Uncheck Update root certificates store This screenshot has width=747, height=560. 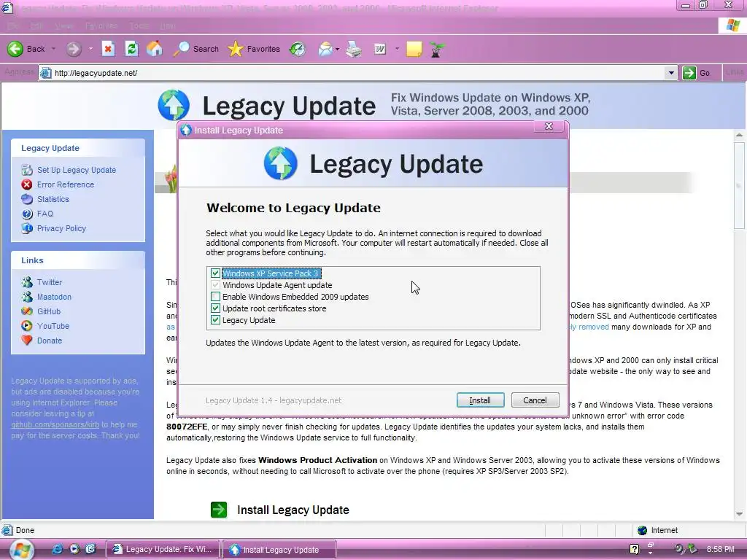point(215,308)
